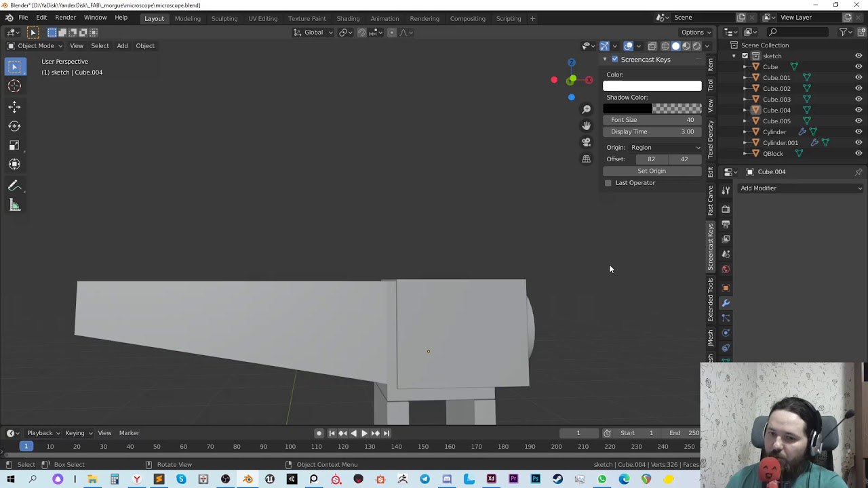The width and height of the screenshot is (868, 488).
Task: Open Steam from the taskbar
Action: point(557,479)
